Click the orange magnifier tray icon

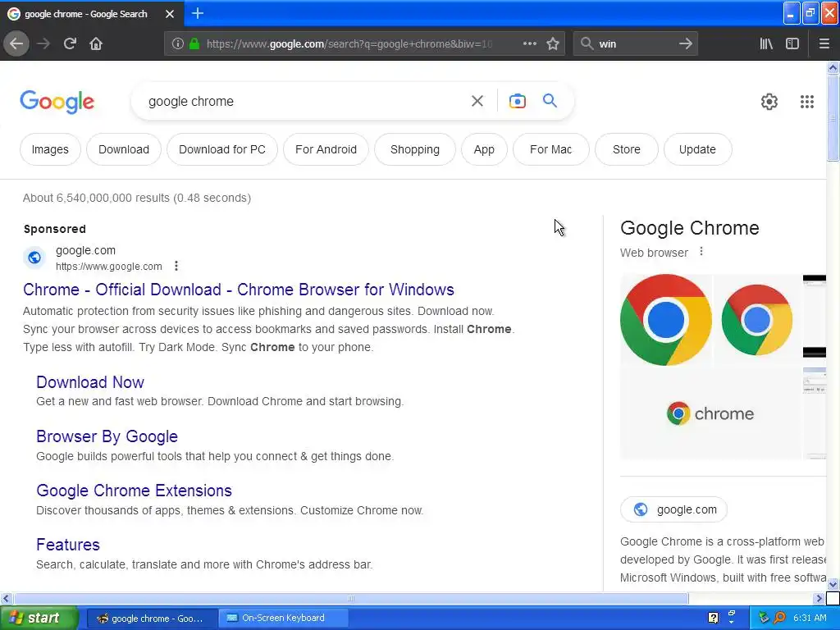779,618
